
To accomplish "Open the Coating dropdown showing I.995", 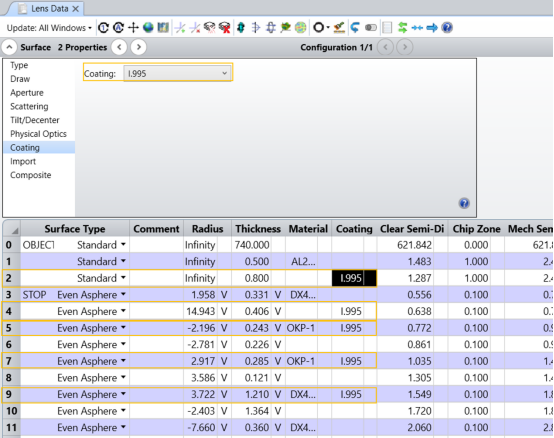I will click(178, 73).
